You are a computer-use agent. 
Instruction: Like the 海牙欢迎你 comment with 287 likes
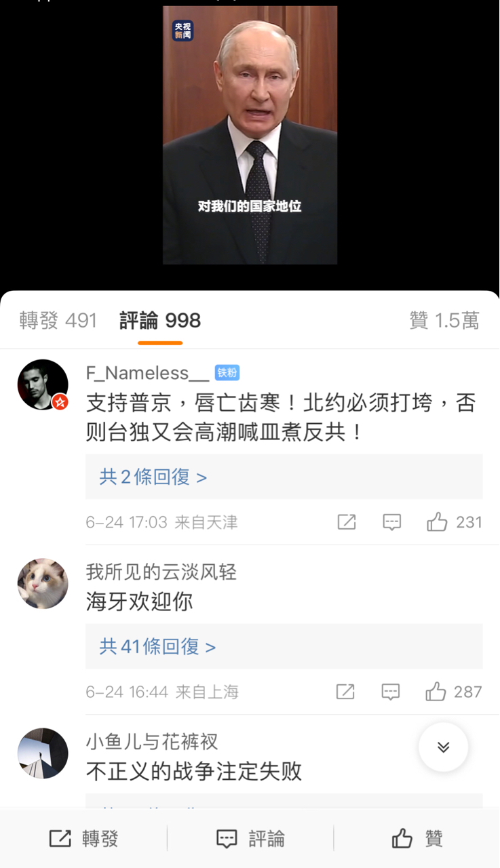(x=453, y=692)
